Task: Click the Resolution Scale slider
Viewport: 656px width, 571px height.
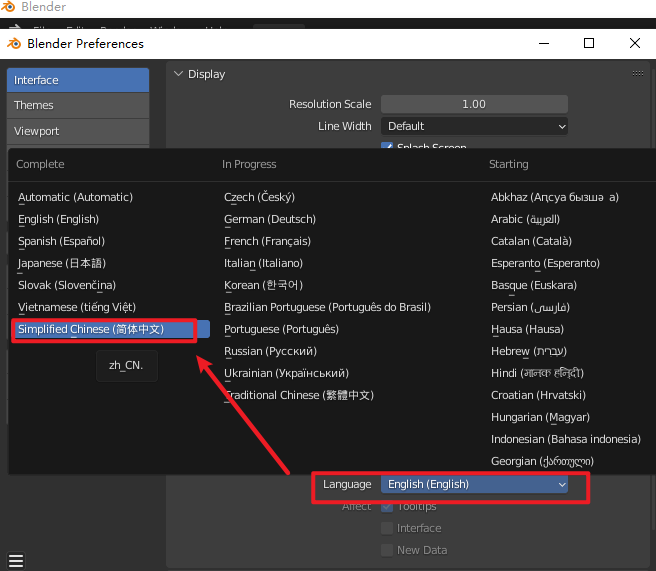Action: coord(474,104)
